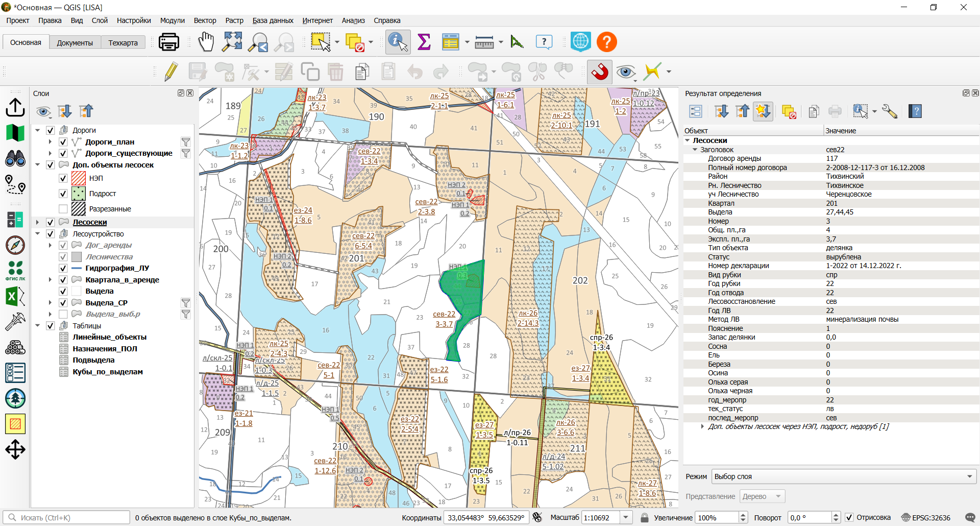The height and width of the screenshot is (526, 980).
Task: Enable the Разрезанные layer checkbox
Action: click(63, 209)
